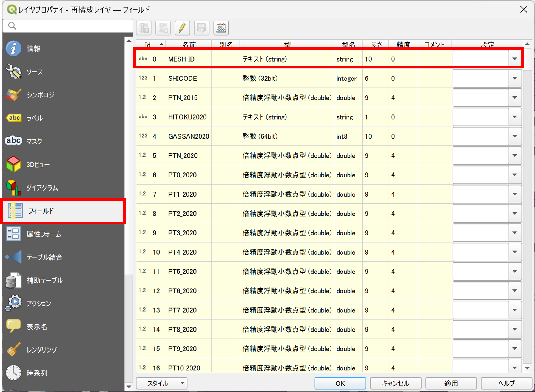Click the delete field toolbar icon
This screenshot has height=392, width=535.
point(163,28)
